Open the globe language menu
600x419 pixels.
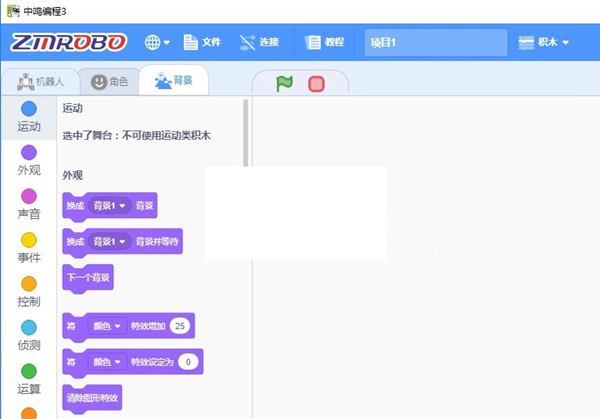157,42
